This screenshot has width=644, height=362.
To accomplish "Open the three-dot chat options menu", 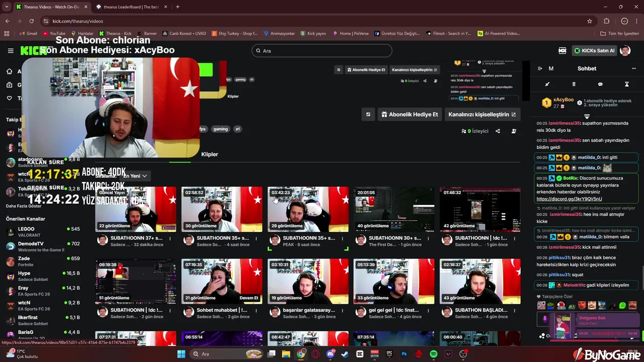I will point(633,68).
